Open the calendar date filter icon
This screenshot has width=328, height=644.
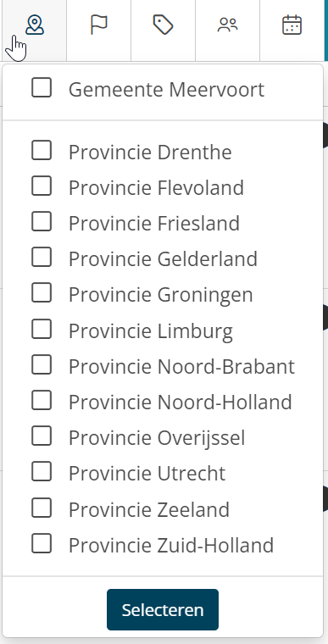(292, 25)
